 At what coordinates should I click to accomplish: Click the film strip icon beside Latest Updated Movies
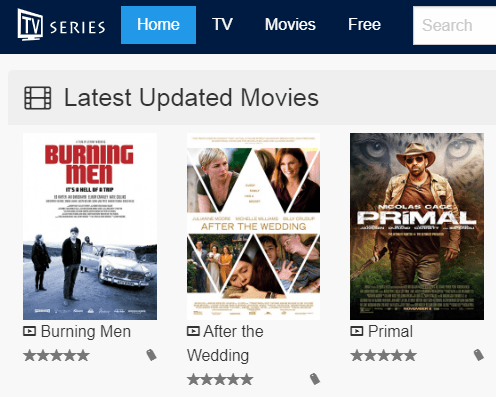pyautogui.click(x=38, y=98)
